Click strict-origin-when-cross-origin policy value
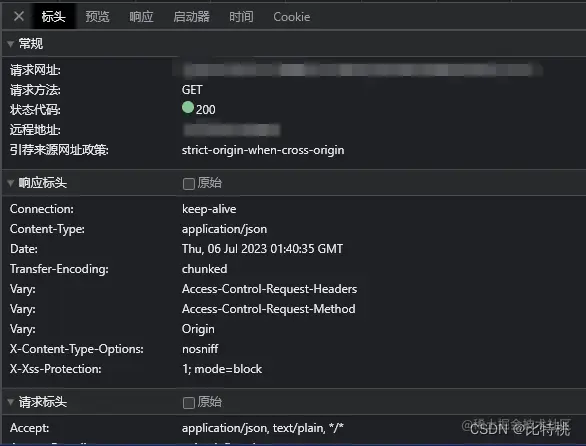 (263, 150)
